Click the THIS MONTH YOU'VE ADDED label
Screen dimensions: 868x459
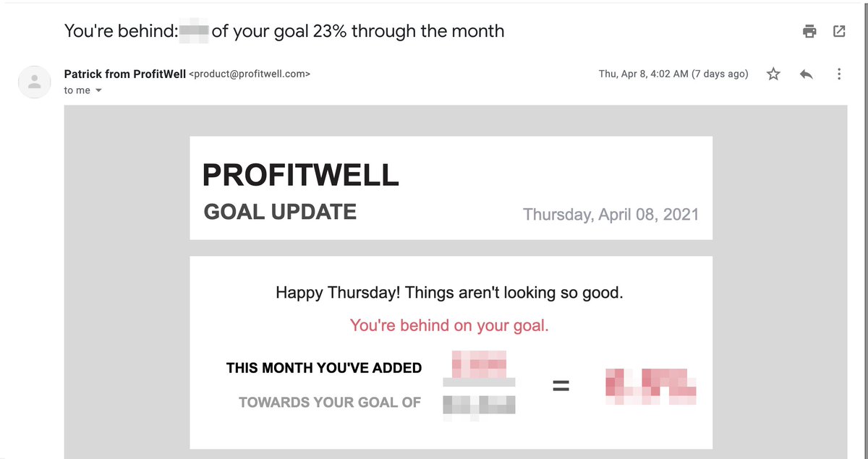(x=323, y=368)
